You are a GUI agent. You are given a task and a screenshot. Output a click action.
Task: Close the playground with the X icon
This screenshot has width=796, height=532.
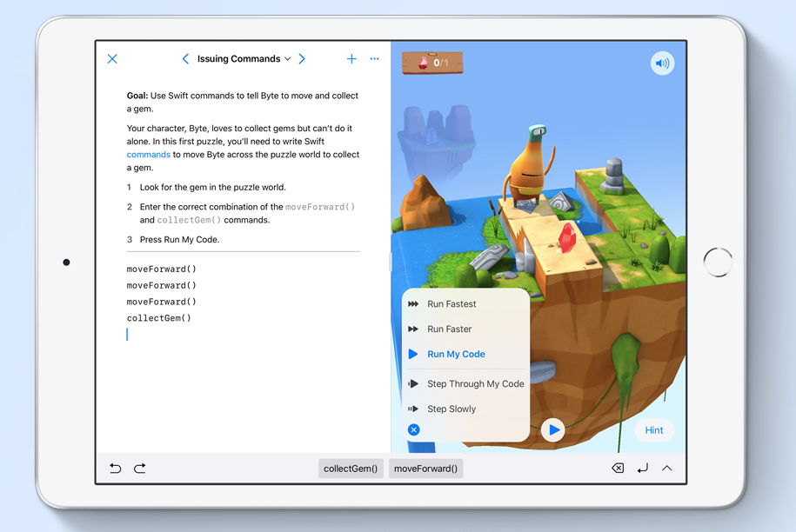112,59
